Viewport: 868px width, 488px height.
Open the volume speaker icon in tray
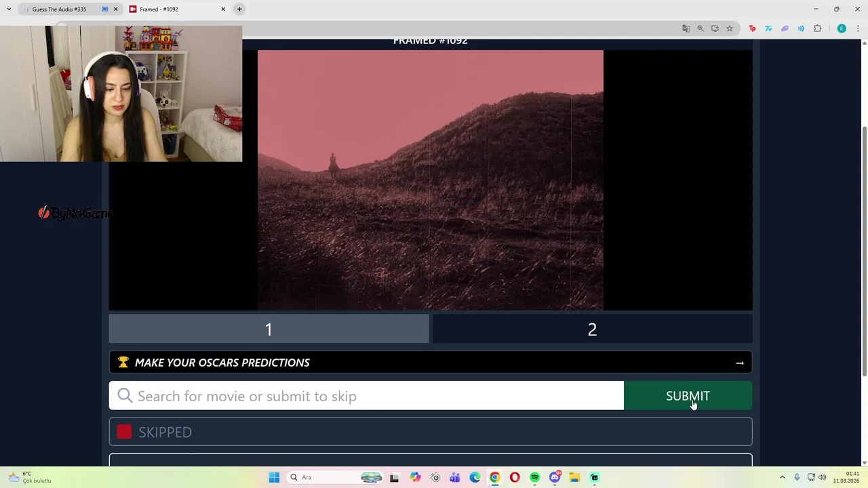click(x=822, y=477)
